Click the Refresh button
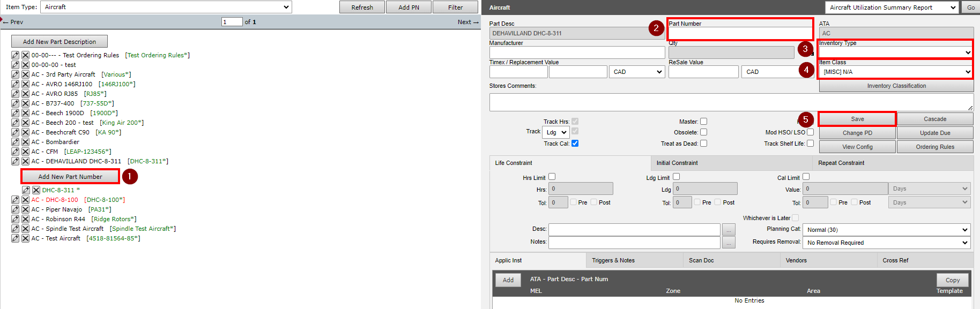Viewport: 980px width, 309px height. coord(362,7)
